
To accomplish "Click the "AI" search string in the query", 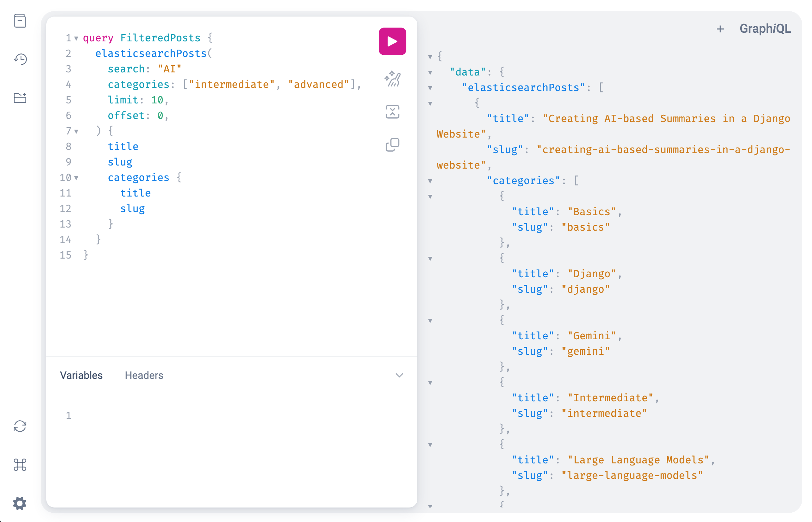I will (170, 69).
